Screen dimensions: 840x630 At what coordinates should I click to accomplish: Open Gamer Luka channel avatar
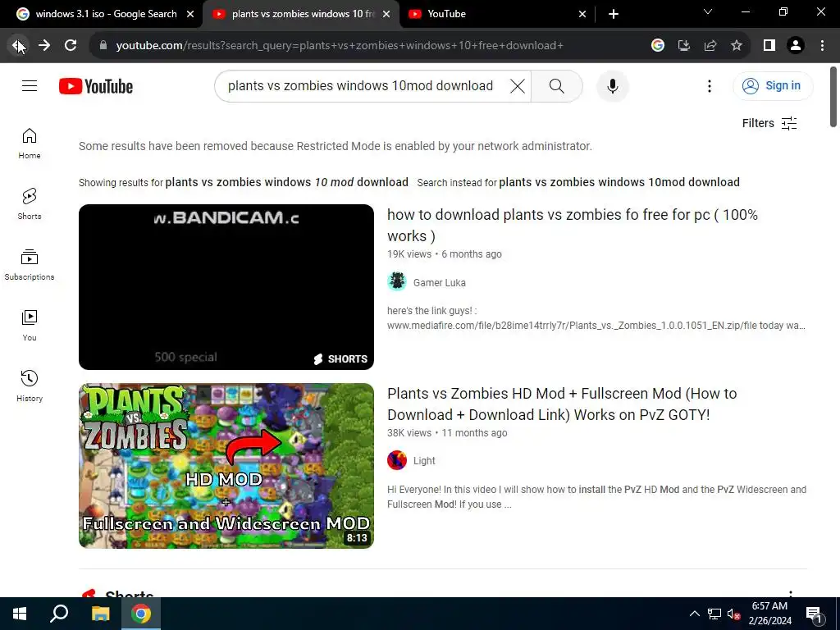[x=397, y=281]
